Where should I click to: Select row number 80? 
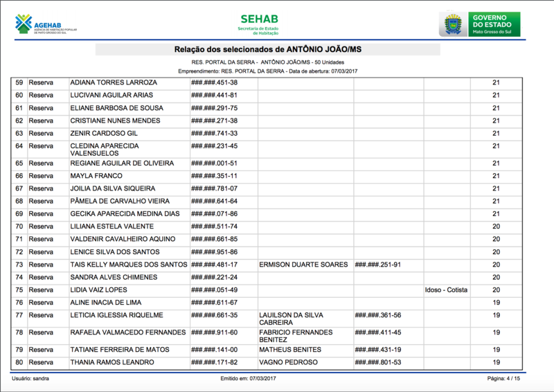tap(19, 362)
